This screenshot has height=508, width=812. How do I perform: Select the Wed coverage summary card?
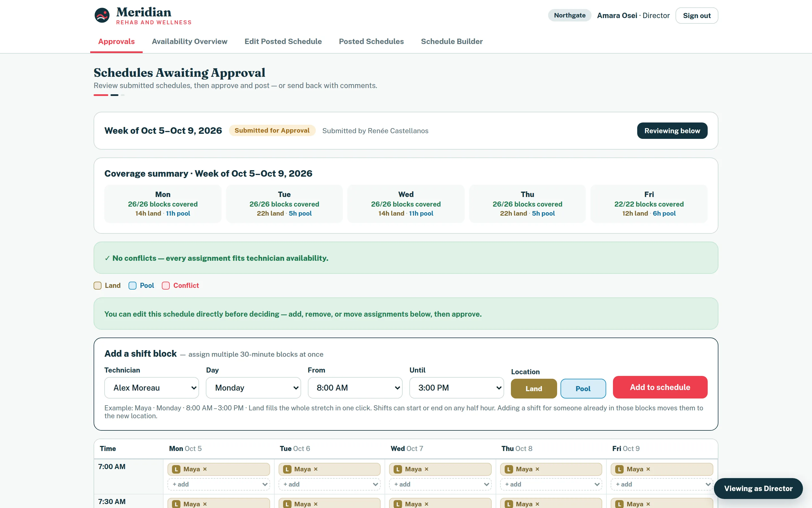tap(406, 203)
